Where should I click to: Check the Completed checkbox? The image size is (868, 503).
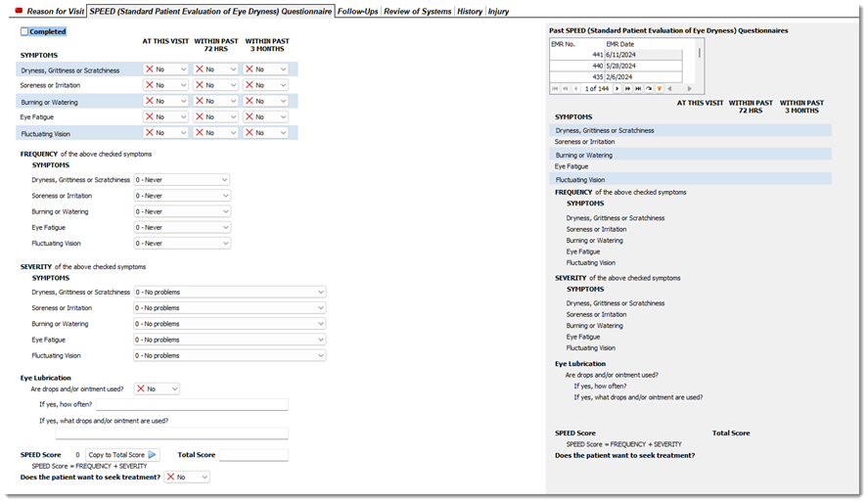click(24, 31)
